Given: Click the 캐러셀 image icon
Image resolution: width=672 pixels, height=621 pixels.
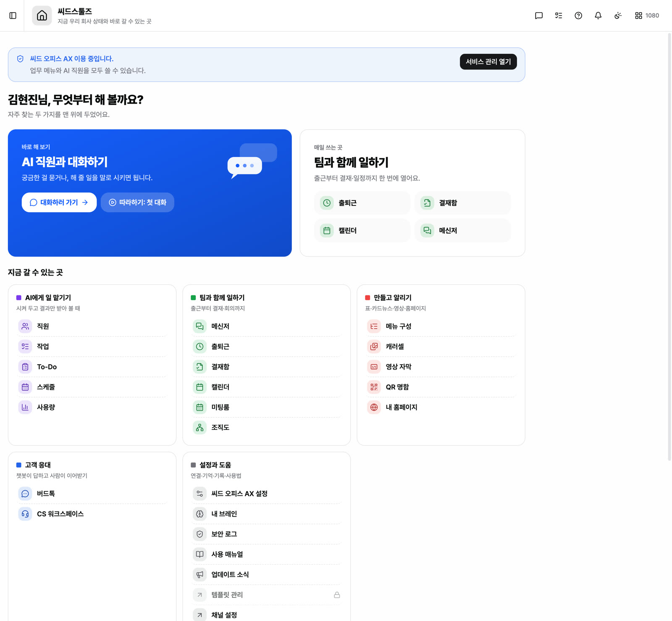Looking at the screenshot, I should (374, 346).
